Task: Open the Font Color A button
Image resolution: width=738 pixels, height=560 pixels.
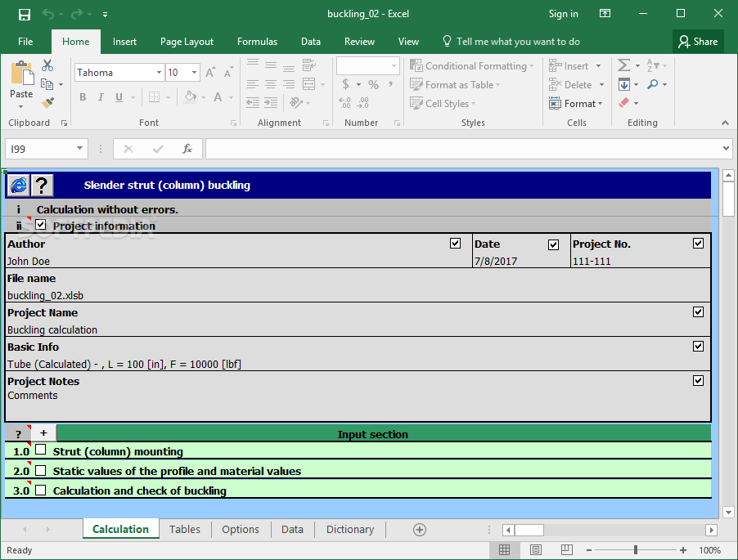Action: (x=218, y=97)
